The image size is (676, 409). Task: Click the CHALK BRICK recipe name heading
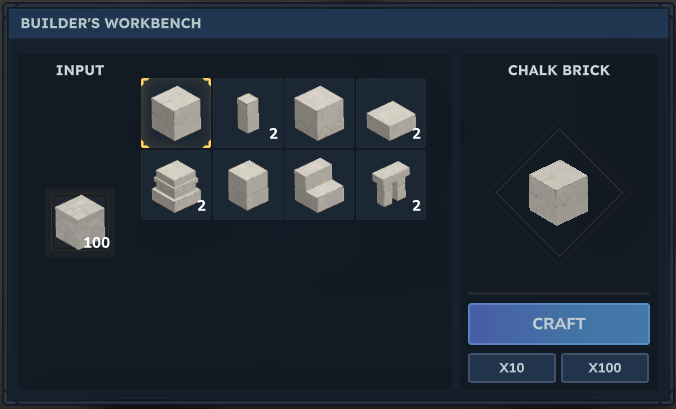click(x=558, y=70)
